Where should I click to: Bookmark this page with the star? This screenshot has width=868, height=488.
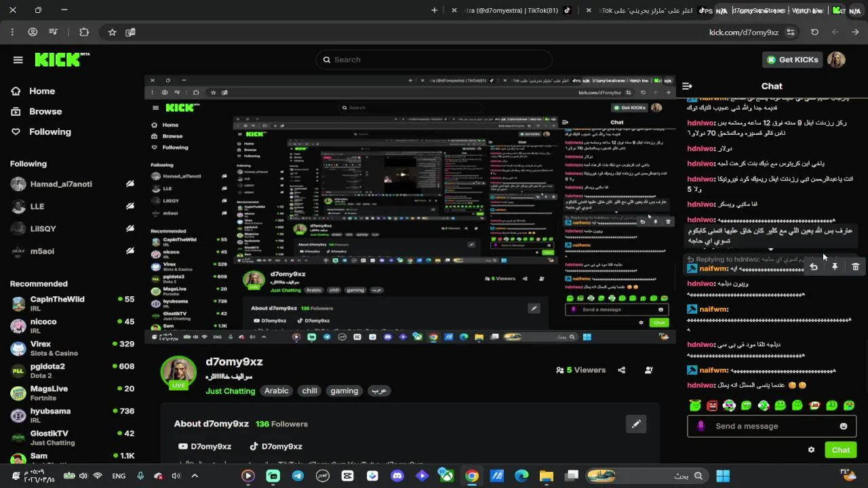click(113, 32)
